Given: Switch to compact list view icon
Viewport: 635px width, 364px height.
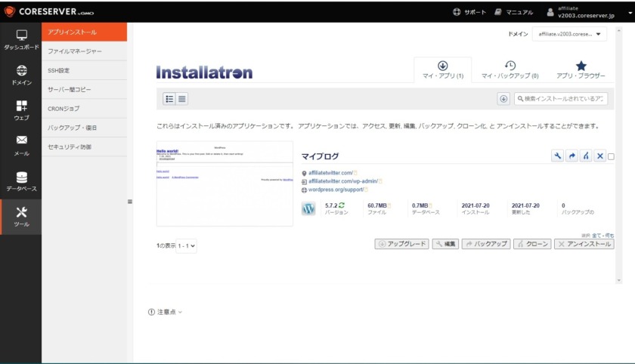Looking at the screenshot, I should click(182, 99).
